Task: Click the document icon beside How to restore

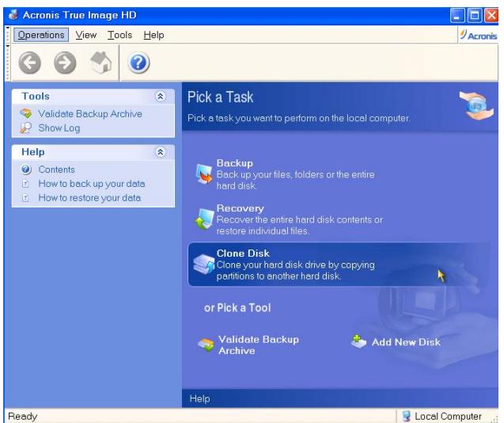Action: (x=25, y=198)
